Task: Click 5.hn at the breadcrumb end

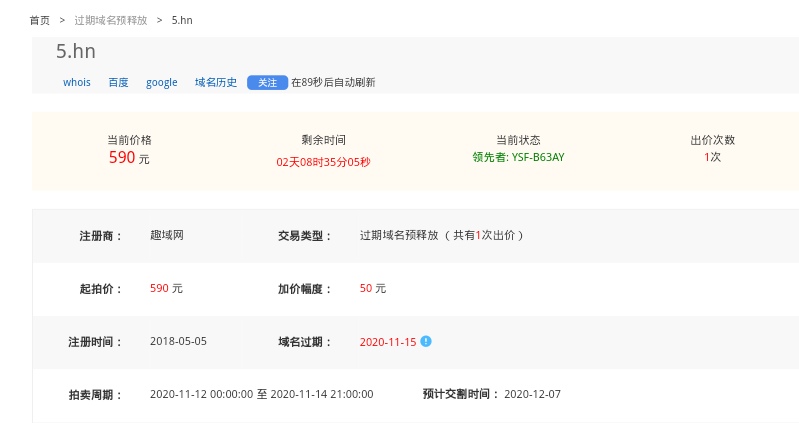Action: 184,20
